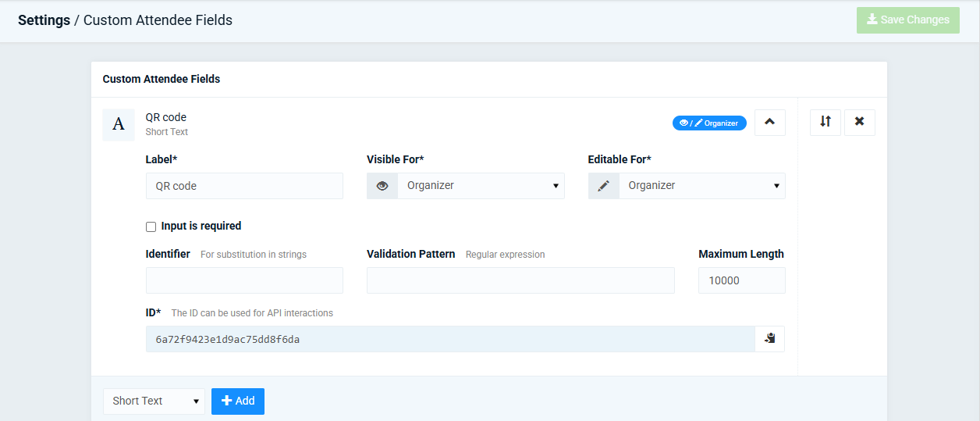
Task: Open the Short Text field type dropdown
Action: coord(154,401)
